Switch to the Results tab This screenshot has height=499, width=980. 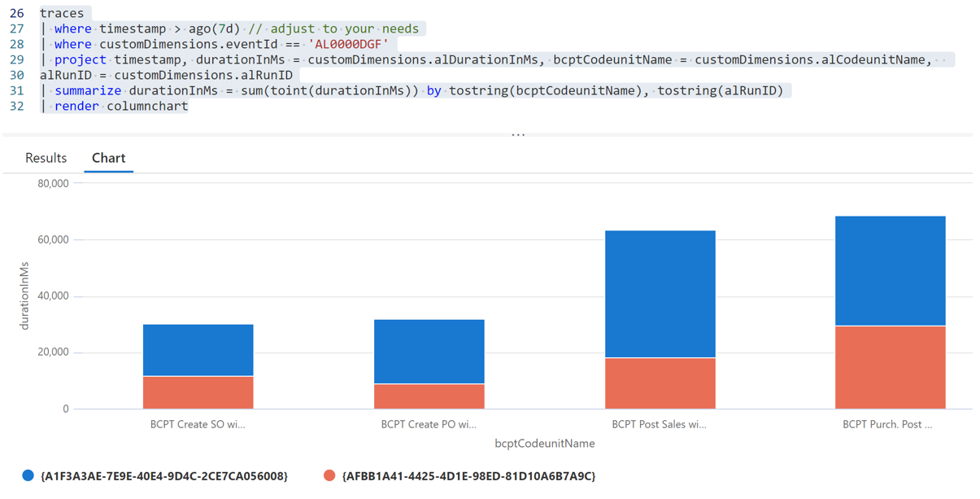[46, 158]
